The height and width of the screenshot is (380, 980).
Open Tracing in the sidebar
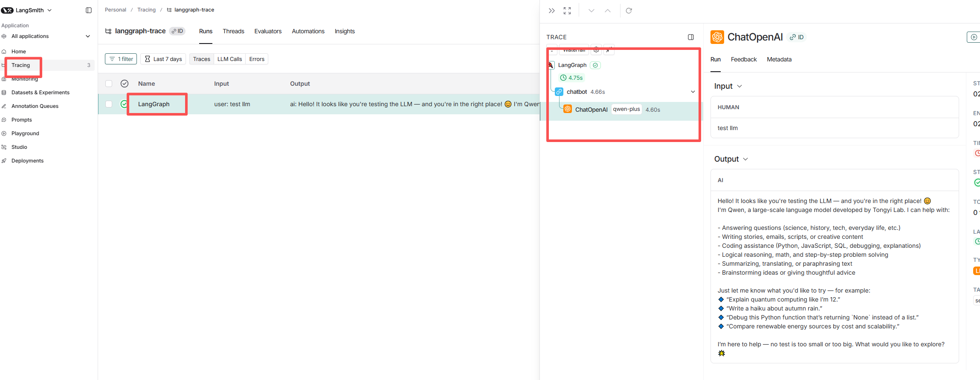coord(21,65)
